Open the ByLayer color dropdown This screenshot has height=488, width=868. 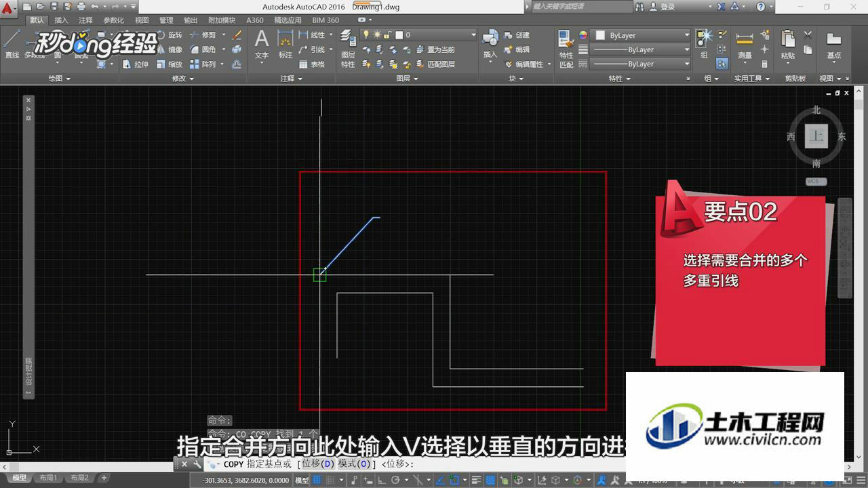pos(641,35)
